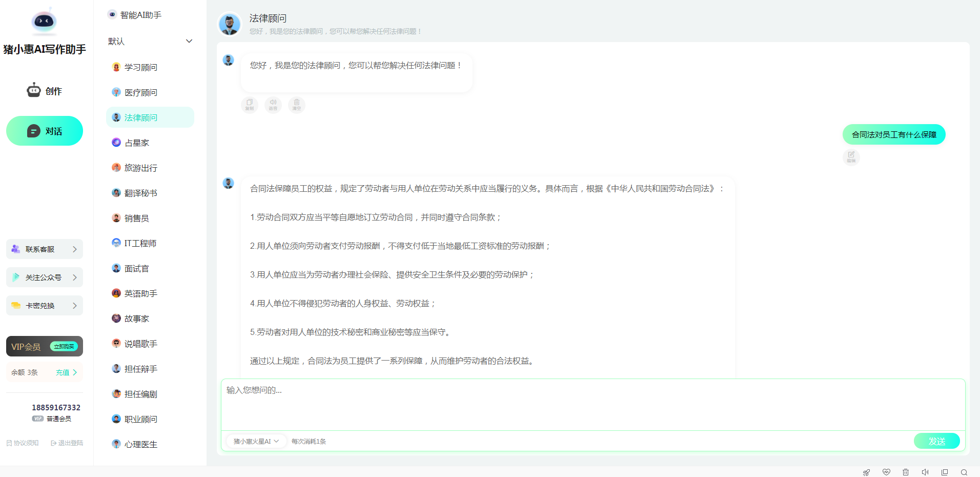Switch to the 创作 tab
The height and width of the screenshot is (477, 980).
(45, 91)
